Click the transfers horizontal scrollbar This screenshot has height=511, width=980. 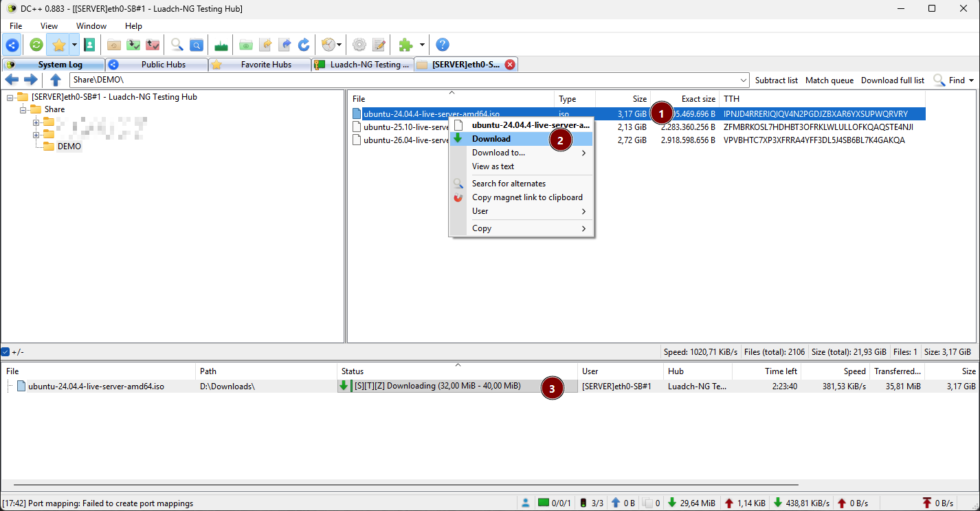point(405,486)
